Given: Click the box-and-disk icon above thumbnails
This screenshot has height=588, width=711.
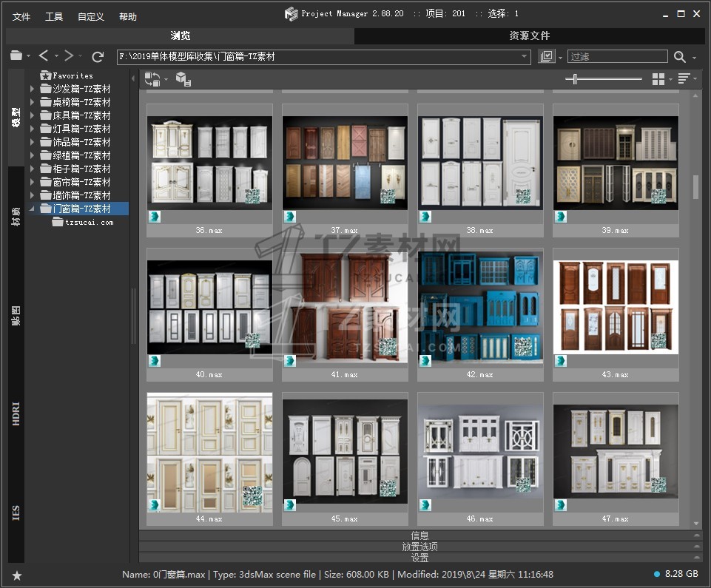Looking at the screenshot, I should click(x=183, y=79).
